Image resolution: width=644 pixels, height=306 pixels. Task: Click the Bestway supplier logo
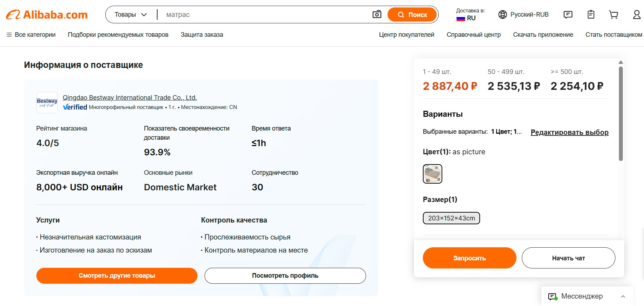pyautogui.click(x=47, y=103)
